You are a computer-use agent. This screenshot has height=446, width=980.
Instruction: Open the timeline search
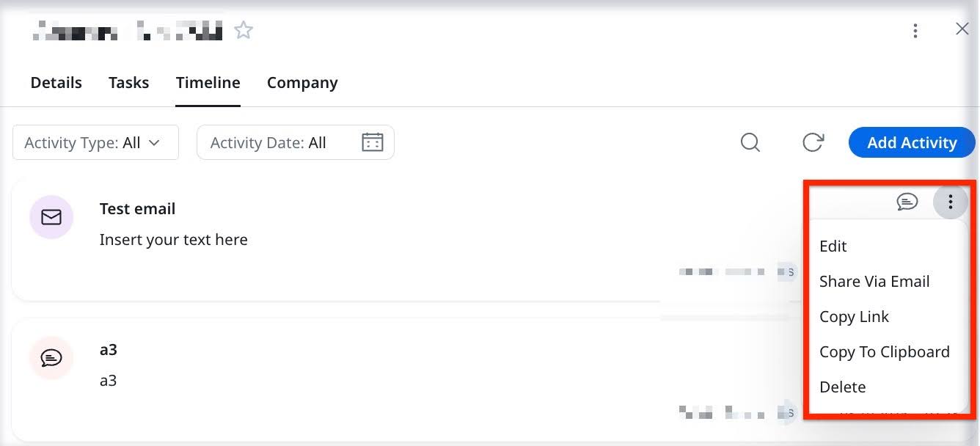coord(750,142)
